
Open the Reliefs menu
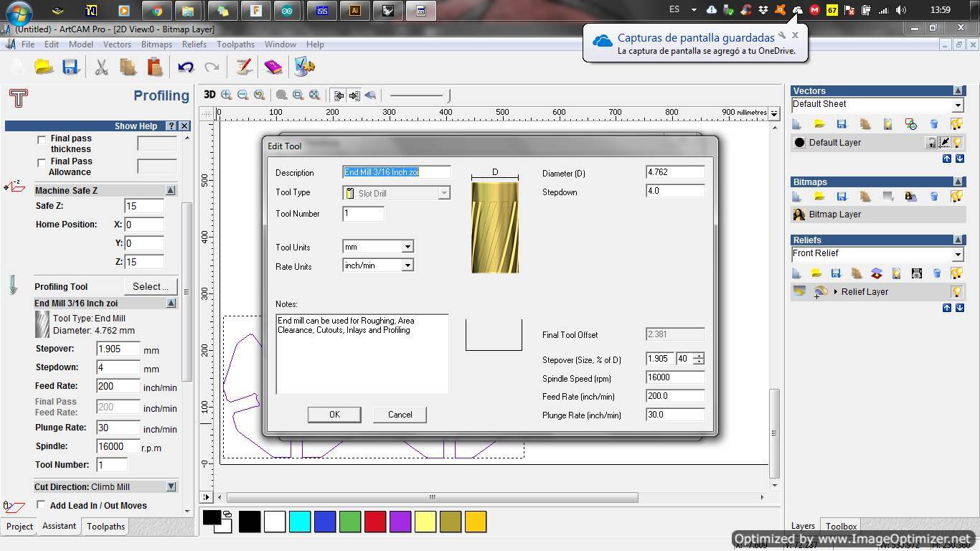[x=194, y=44]
